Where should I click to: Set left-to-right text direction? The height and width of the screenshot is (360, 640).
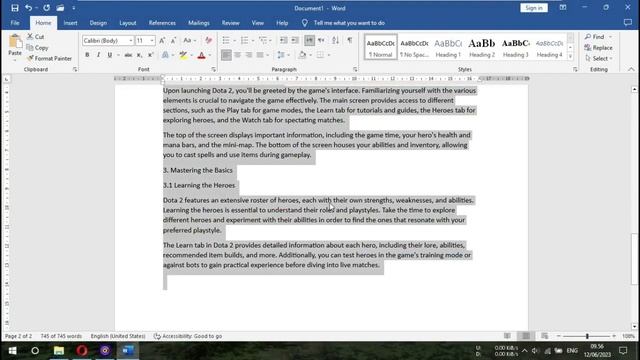309,40
